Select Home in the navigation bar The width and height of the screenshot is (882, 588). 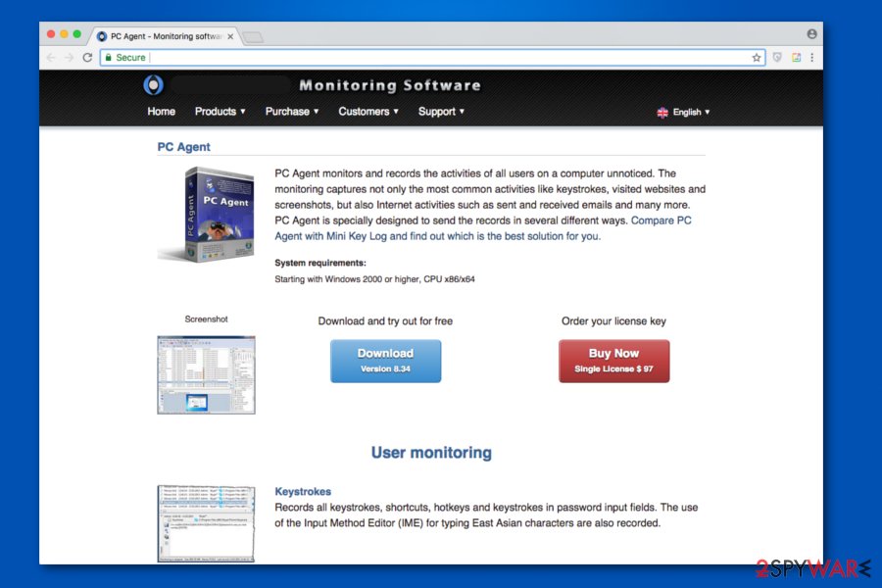161,112
